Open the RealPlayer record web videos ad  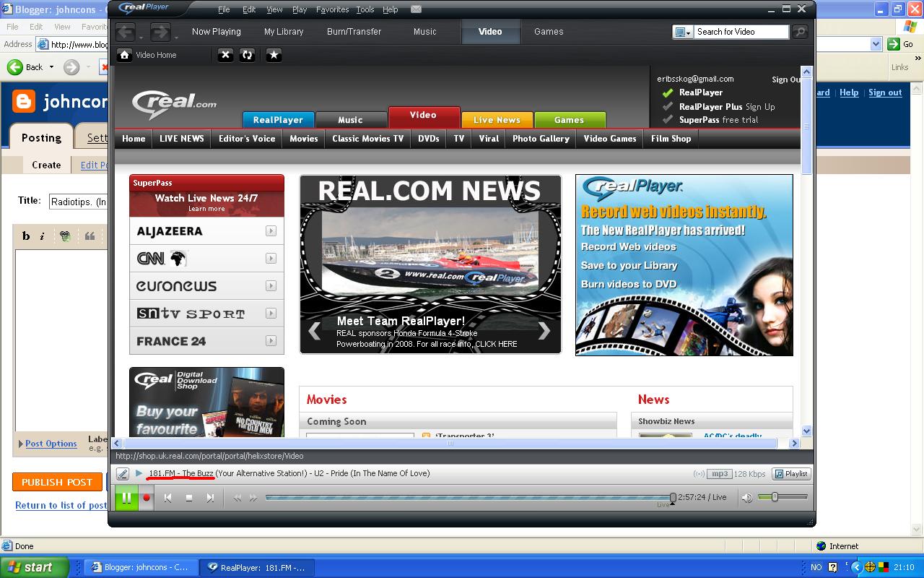[x=684, y=265]
